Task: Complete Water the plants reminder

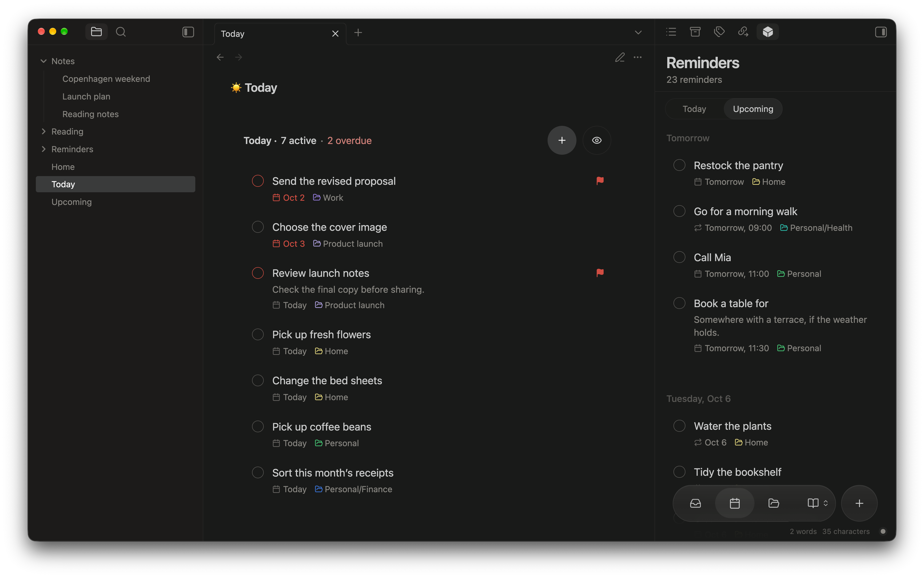Action: point(679,426)
